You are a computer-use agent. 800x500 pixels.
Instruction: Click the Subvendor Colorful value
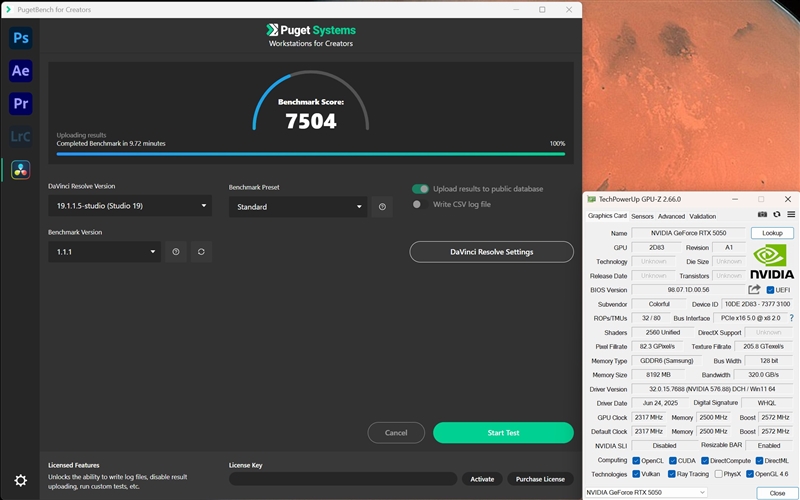[659, 304]
